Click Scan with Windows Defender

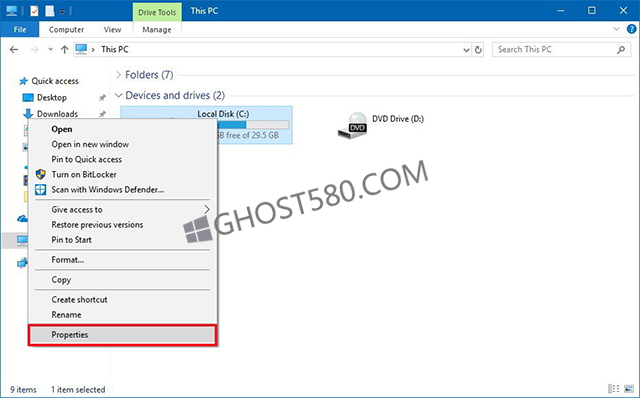pos(122,189)
